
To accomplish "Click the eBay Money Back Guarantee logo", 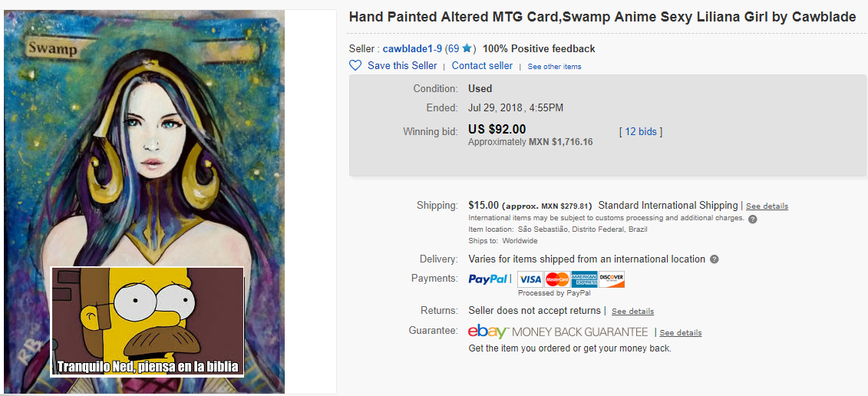I will 558,332.
